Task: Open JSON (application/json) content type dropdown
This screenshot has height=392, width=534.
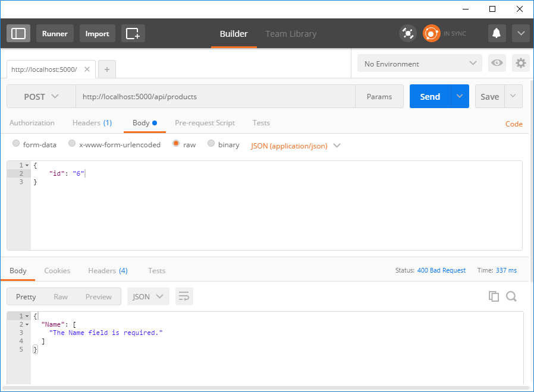Action: pyautogui.click(x=296, y=146)
